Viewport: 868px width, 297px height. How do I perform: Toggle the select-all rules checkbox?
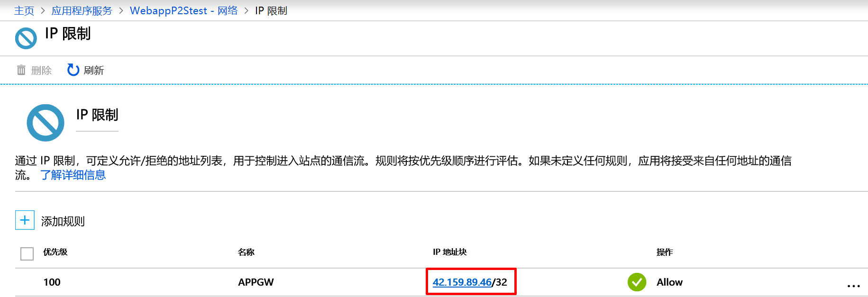[x=27, y=254]
